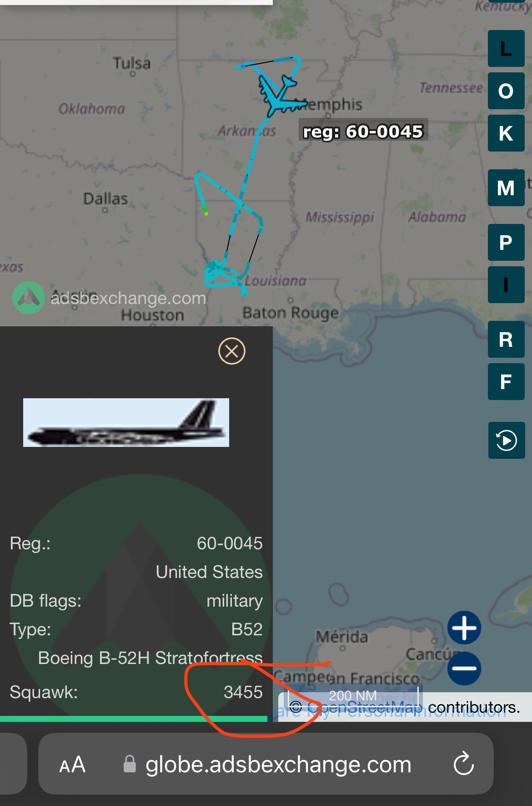Click the R button in sidebar
Viewport: 532px width, 806px height.
(506, 340)
